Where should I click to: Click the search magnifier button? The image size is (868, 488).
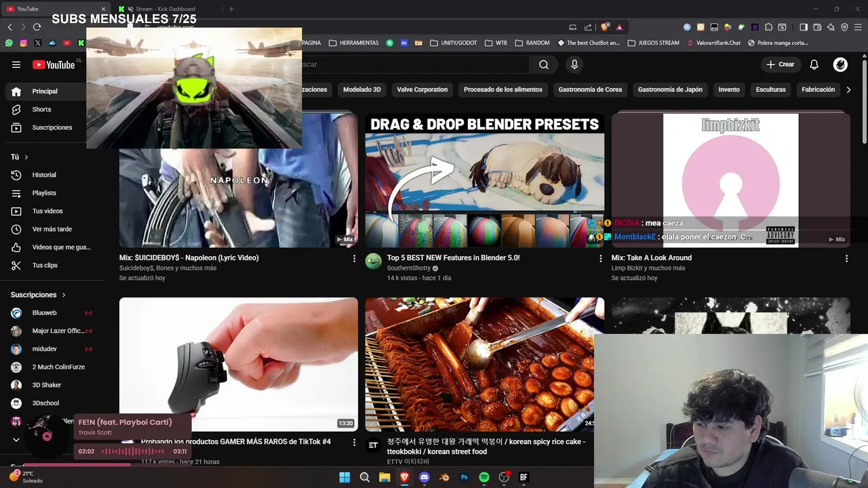(x=544, y=64)
